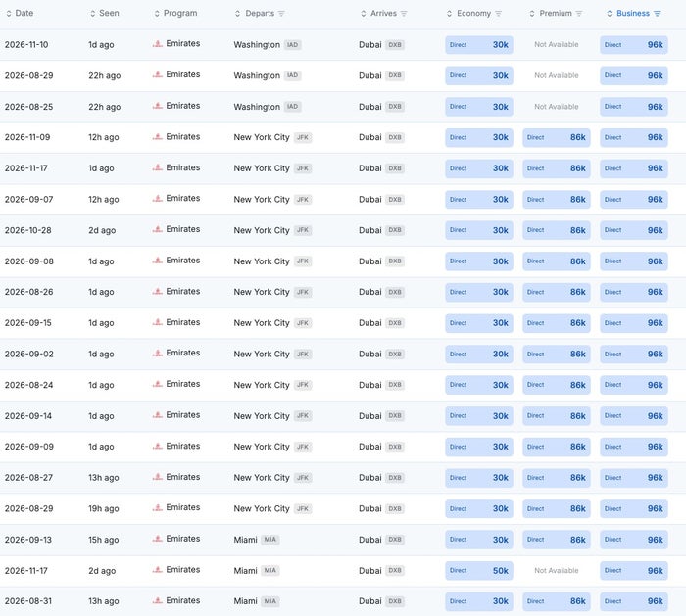Select Business 96k fare for 2026-08-31
Screen dimensions: 686x616
tap(634, 601)
